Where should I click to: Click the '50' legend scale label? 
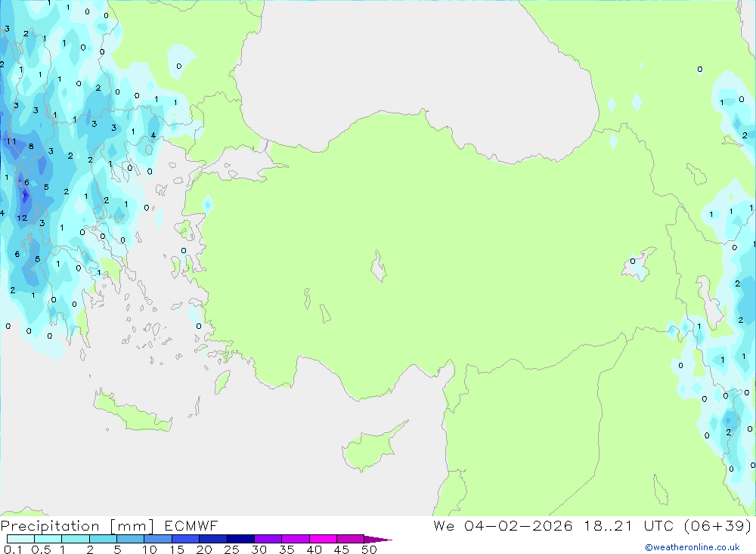pyautogui.click(x=369, y=549)
